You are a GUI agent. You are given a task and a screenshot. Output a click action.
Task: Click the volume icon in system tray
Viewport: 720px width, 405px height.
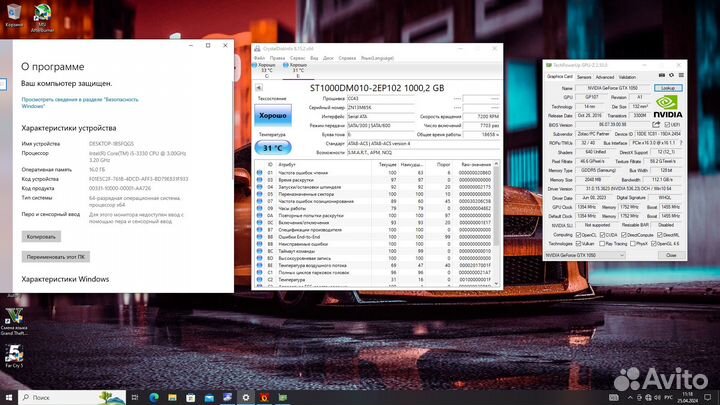[x=657, y=397]
